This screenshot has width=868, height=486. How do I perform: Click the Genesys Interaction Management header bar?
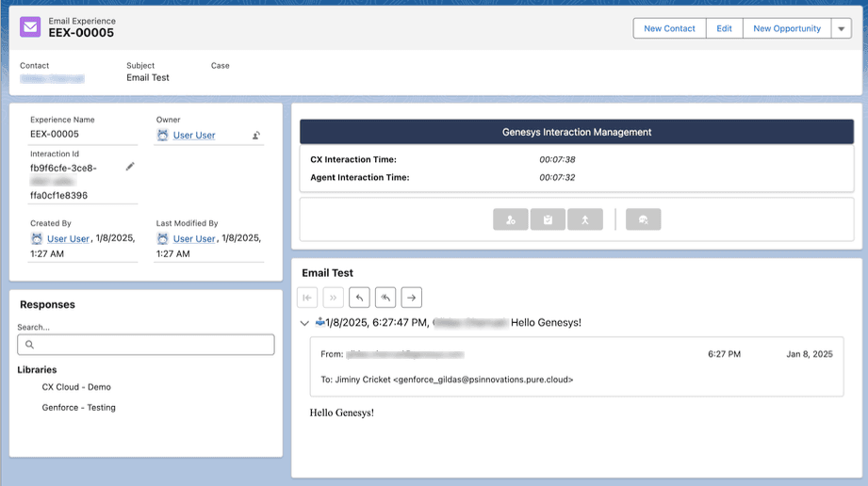click(x=577, y=132)
